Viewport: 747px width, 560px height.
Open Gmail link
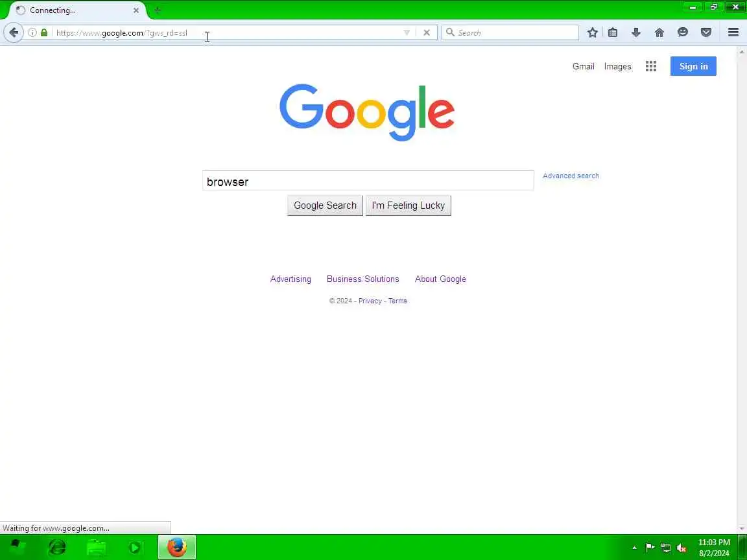(583, 66)
